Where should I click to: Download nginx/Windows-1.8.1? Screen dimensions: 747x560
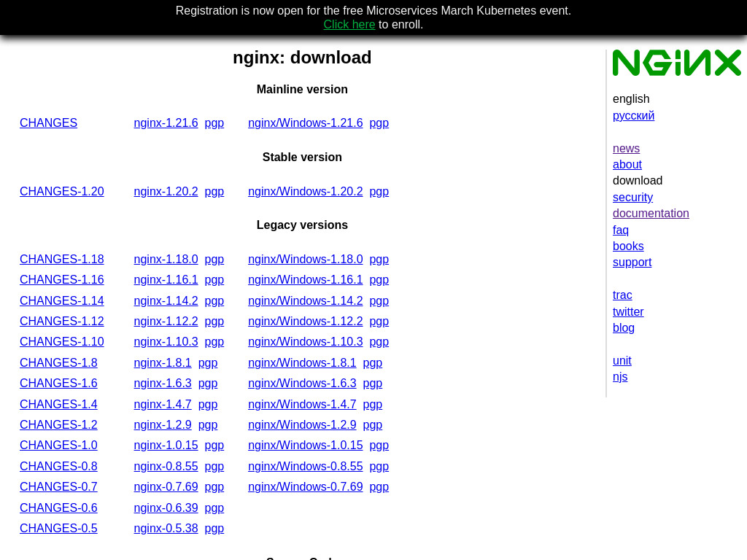click(x=302, y=362)
